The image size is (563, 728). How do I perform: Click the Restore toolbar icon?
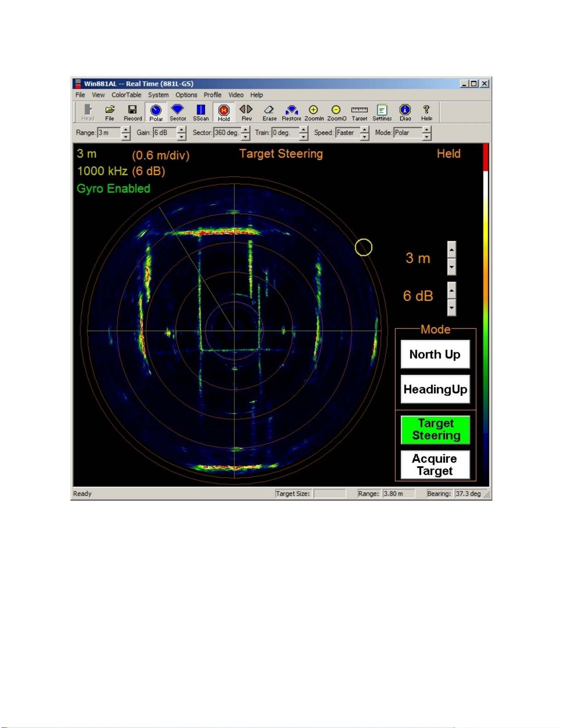click(291, 113)
